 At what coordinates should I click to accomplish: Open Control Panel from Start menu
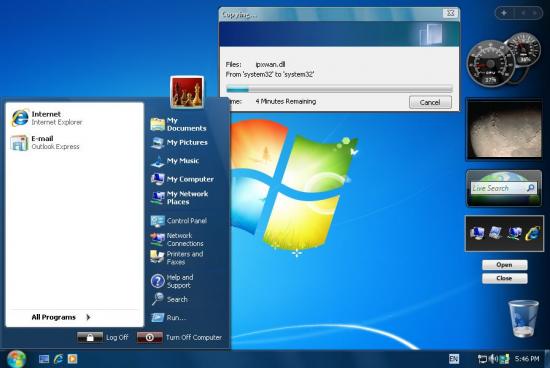(x=179, y=221)
